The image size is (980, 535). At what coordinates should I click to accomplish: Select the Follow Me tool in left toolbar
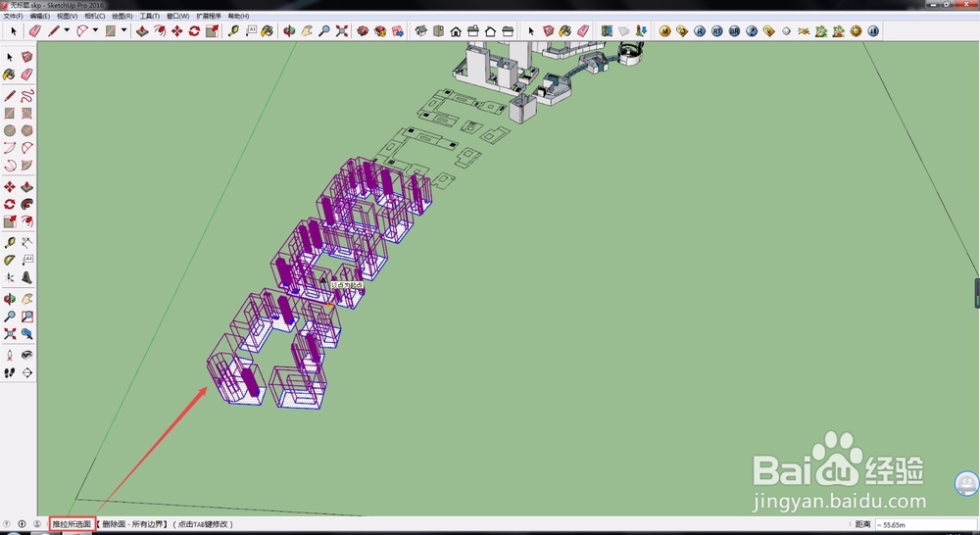click(26, 205)
